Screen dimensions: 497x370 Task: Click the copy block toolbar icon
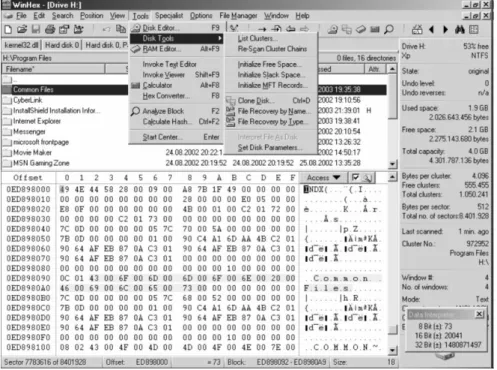pos(121,29)
